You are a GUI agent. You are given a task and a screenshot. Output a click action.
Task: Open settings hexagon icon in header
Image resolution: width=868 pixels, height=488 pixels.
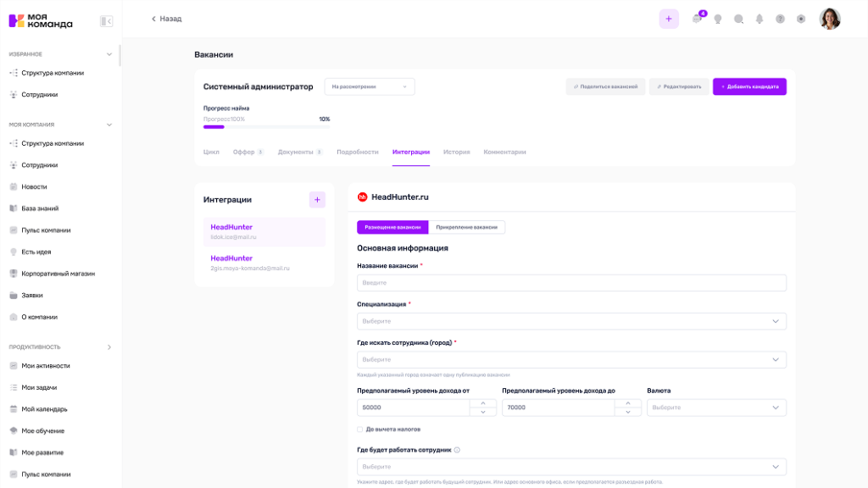(x=801, y=19)
